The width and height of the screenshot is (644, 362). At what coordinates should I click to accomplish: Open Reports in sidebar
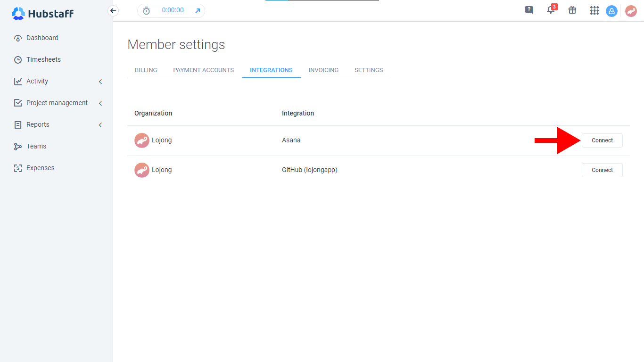[x=38, y=124]
